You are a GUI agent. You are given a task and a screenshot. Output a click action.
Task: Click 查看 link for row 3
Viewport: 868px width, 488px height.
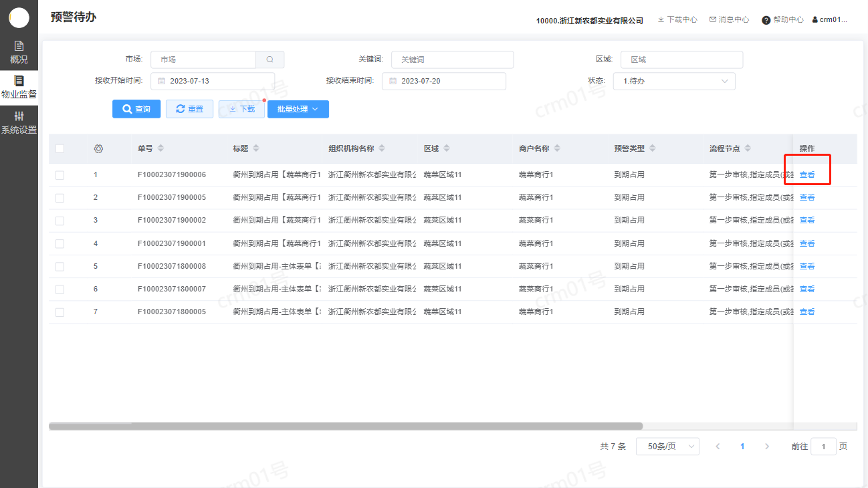[x=807, y=221]
